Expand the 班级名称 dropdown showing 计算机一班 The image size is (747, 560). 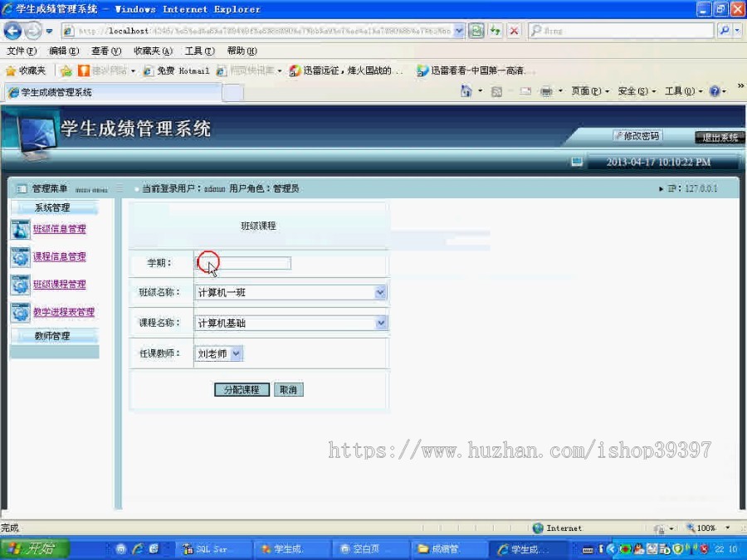(x=380, y=292)
